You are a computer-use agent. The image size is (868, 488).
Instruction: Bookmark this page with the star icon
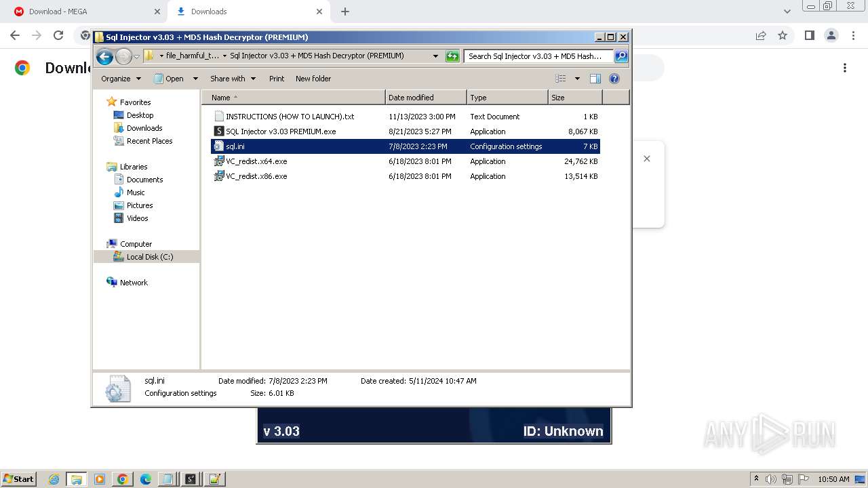pyautogui.click(x=783, y=35)
